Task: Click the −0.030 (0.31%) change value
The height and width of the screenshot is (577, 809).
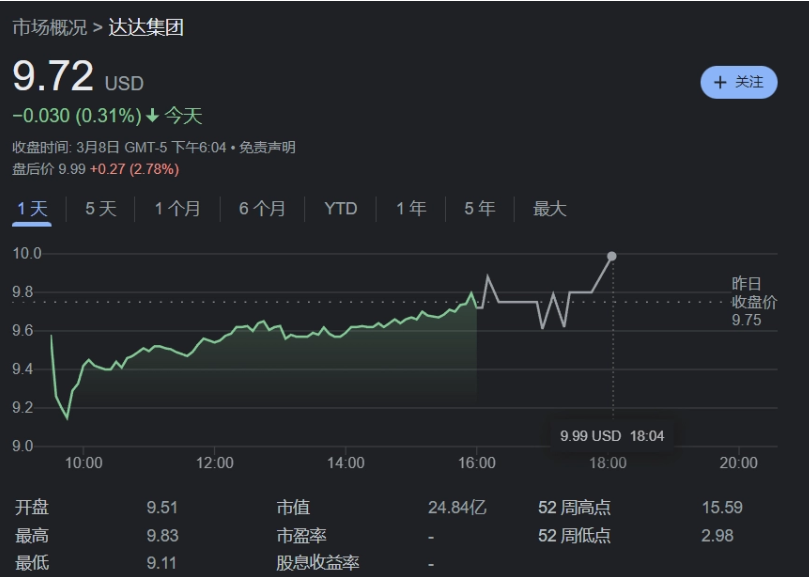Action: (x=77, y=116)
